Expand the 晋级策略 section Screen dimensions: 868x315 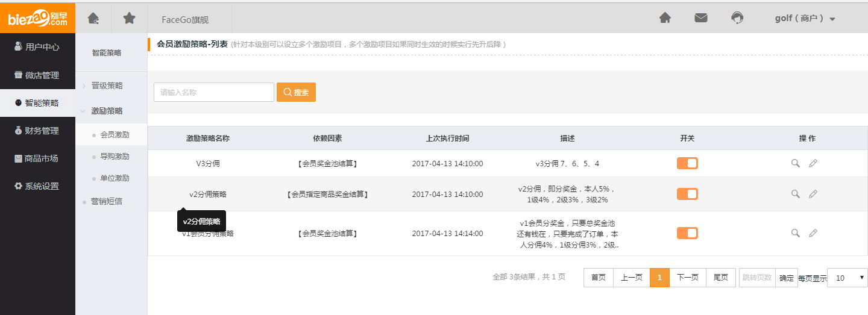pyautogui.click(x=107, y=86)
